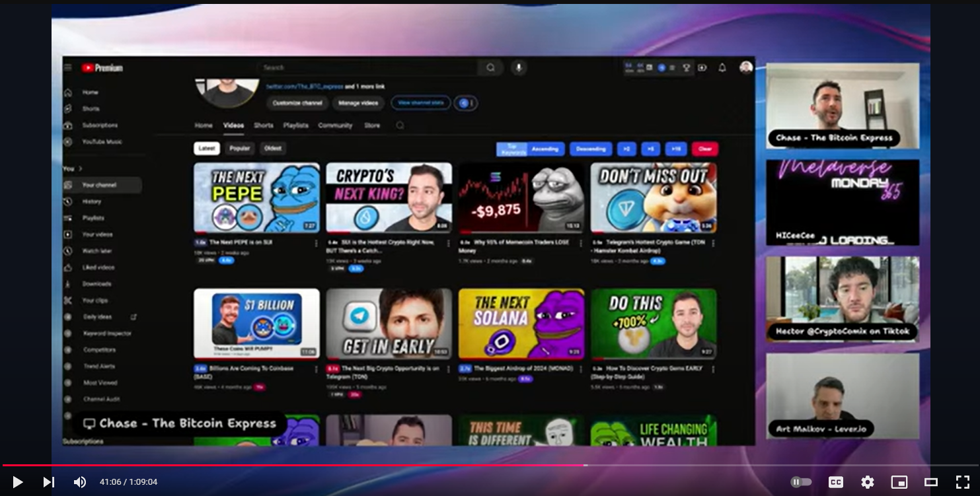Select the Oldest sort chip

click(273, 149)
